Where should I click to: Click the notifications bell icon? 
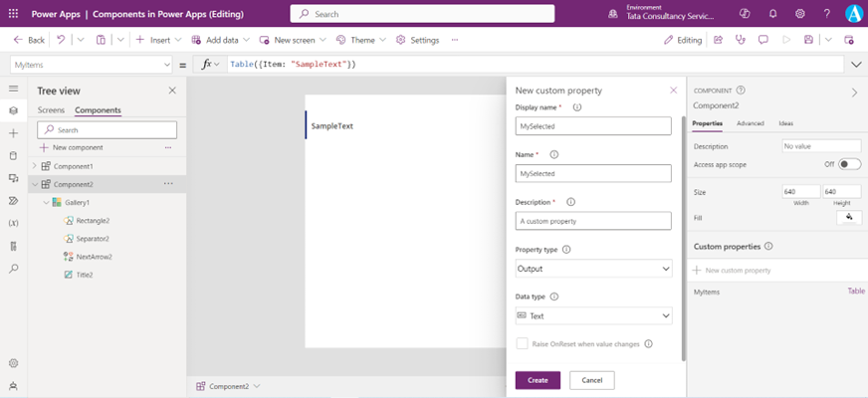[x=772, y=13]
